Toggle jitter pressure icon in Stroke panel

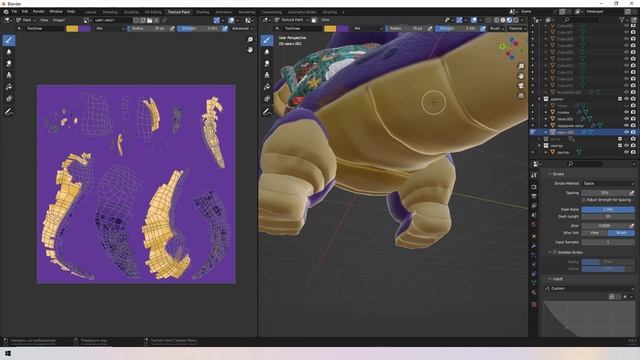[x=631, y=226]
